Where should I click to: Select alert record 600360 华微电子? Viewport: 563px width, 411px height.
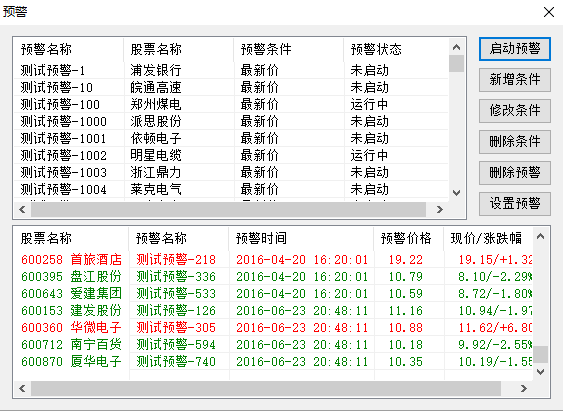273,327
